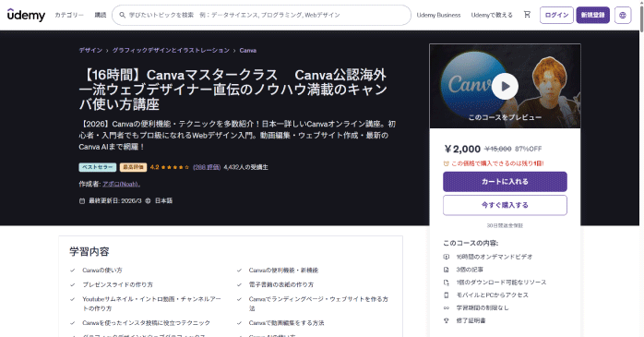Viewport: 644px width, 337px height.
Task: Click the alarm clock price-timer icon
Action: tap(446, 163)
